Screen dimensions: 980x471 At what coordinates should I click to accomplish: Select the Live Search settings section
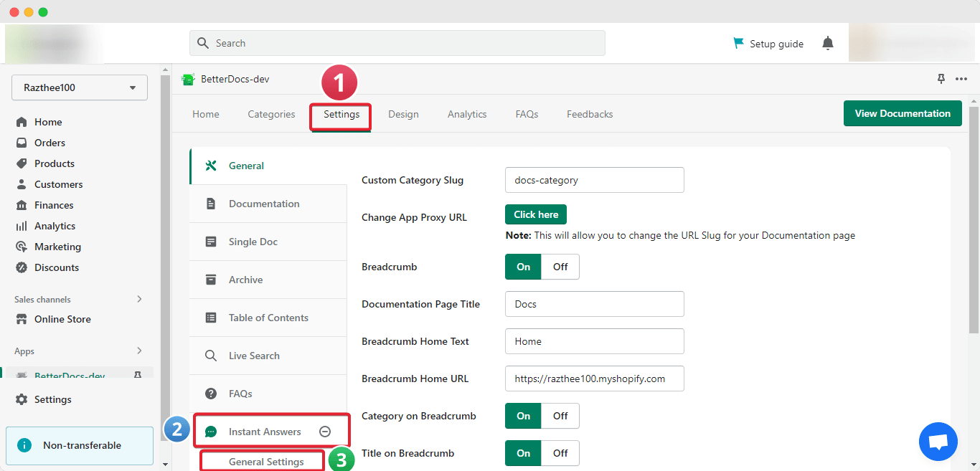click(x=268, y=356)
